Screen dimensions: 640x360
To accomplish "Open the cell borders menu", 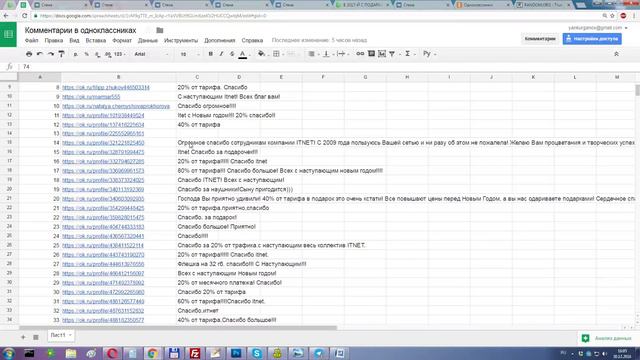I will click(x=277, y=54).
